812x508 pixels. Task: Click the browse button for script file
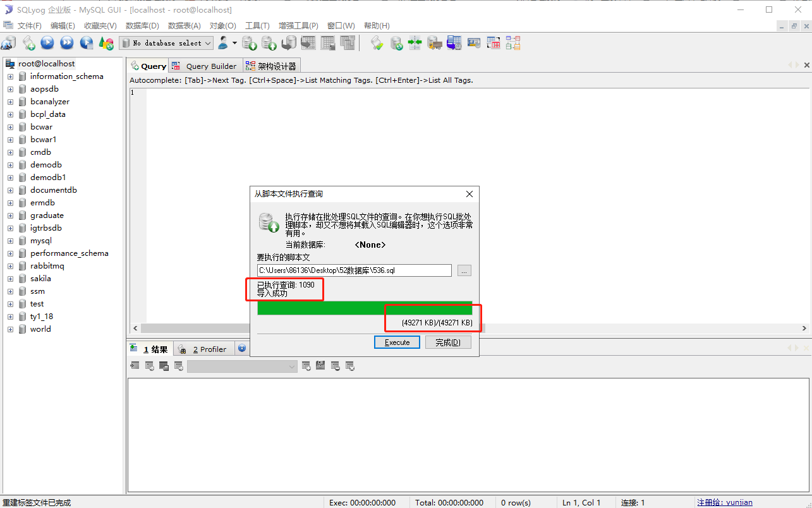coord(464,270)
